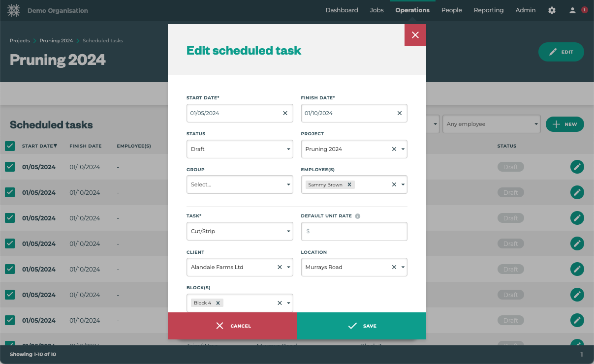Go to the Dashboard menu
594x364 pixels.
coord(342,10)
